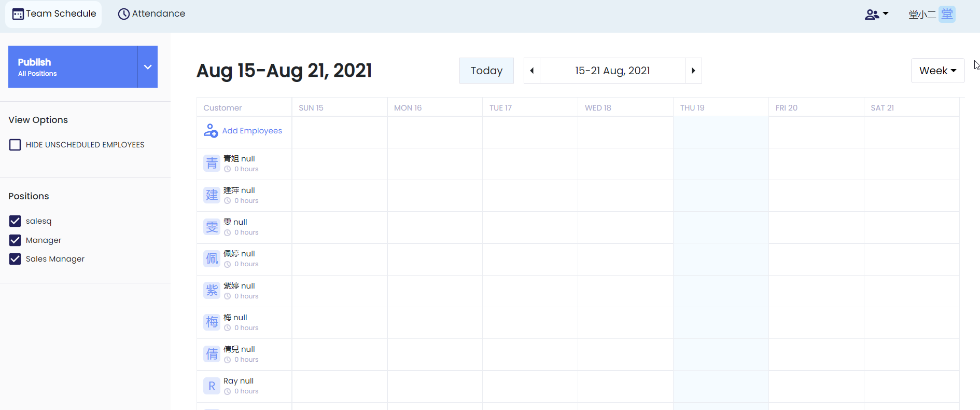Click the clock icon in Ray's hours

[227, 391]
